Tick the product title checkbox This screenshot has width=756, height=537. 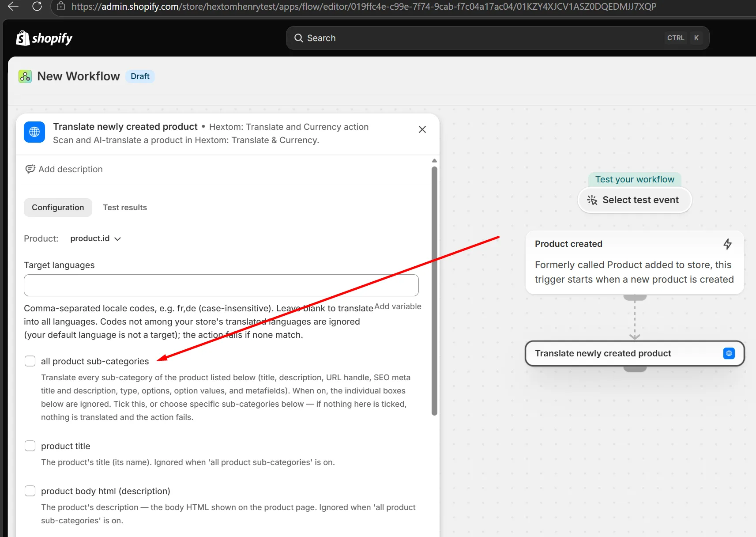point(30,446)
